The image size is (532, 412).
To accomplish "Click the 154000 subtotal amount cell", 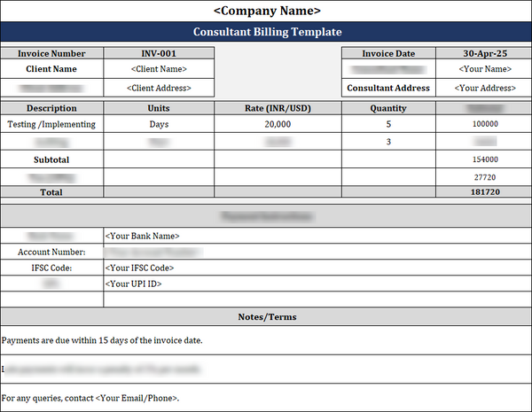I will click(x=484, y=160).
